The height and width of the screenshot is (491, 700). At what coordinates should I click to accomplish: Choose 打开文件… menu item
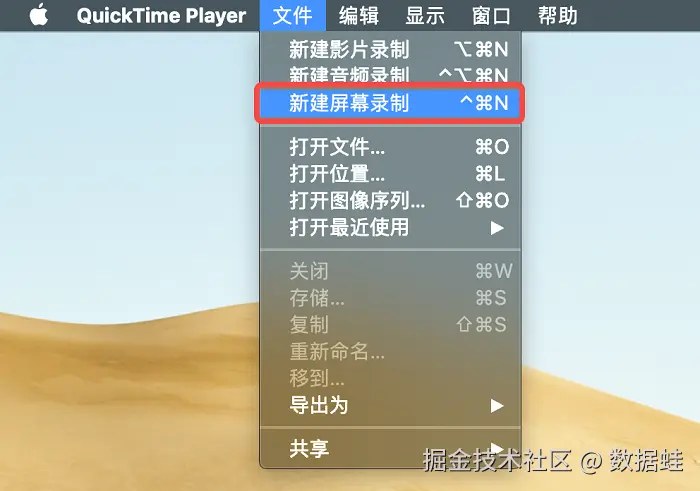(x=391, y=147)
